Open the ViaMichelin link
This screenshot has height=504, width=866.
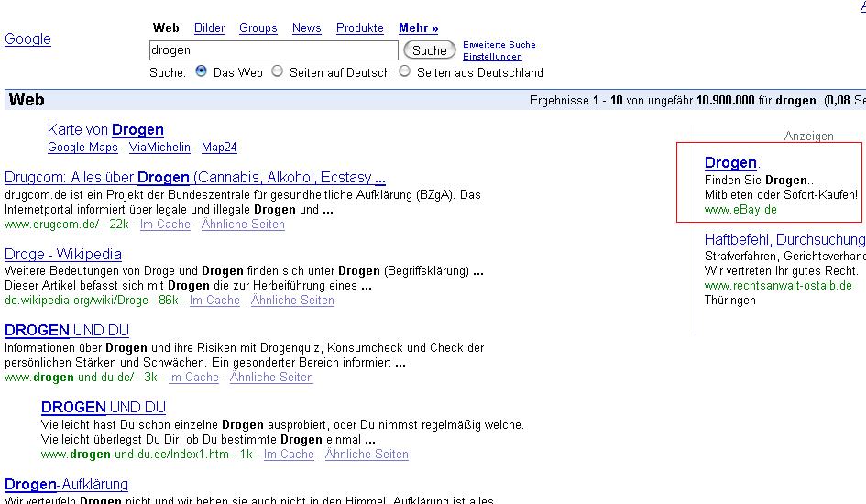pos(159,148)
